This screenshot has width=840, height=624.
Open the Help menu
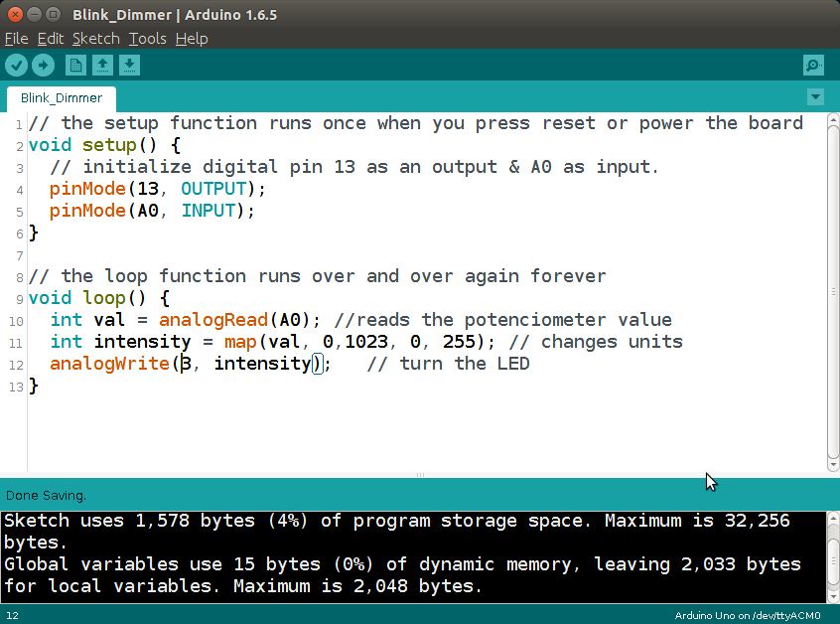(x=192, y=39)
